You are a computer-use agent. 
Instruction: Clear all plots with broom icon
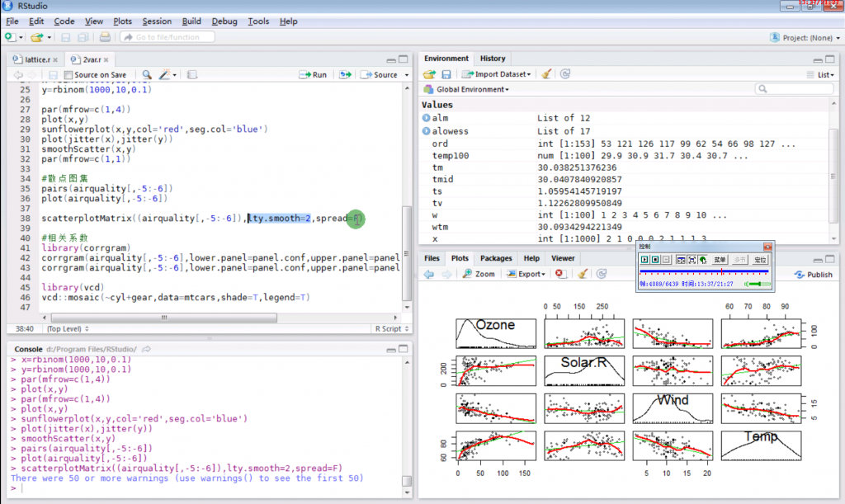582,274
